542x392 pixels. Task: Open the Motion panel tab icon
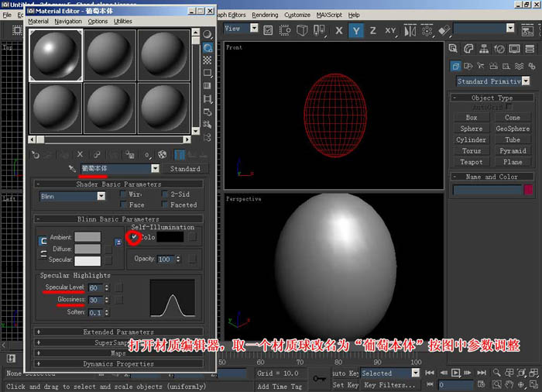click(x=499, y=49)
